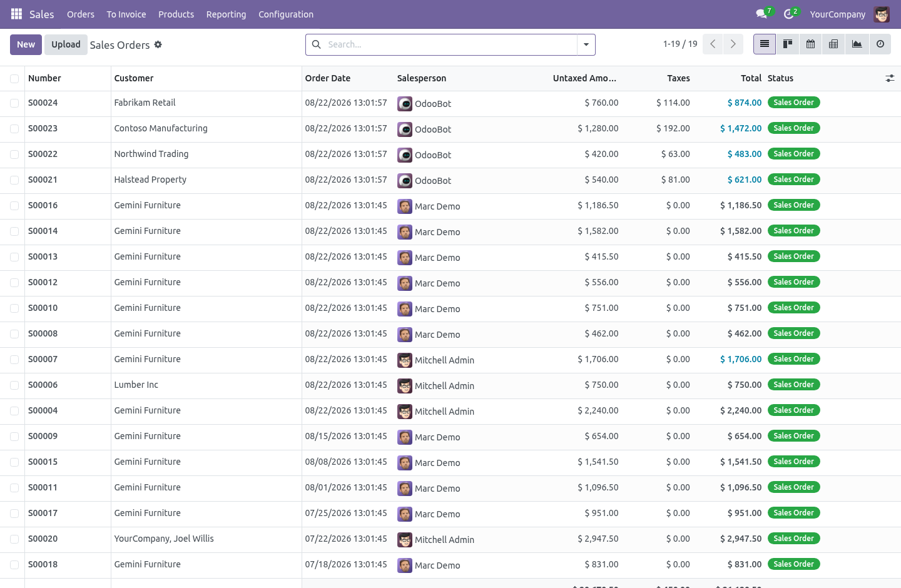Toggle the select-all header checkbox
Viewport: 901px width, 588px height.
coord(14,79)
